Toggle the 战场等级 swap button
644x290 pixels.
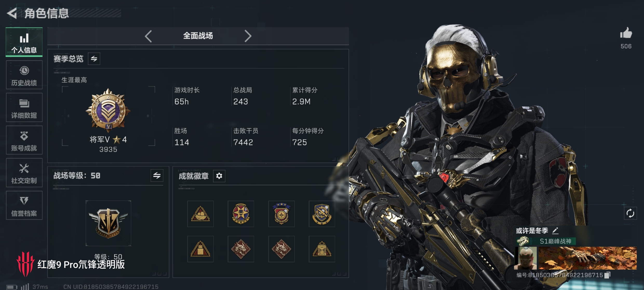pos(157,176)
